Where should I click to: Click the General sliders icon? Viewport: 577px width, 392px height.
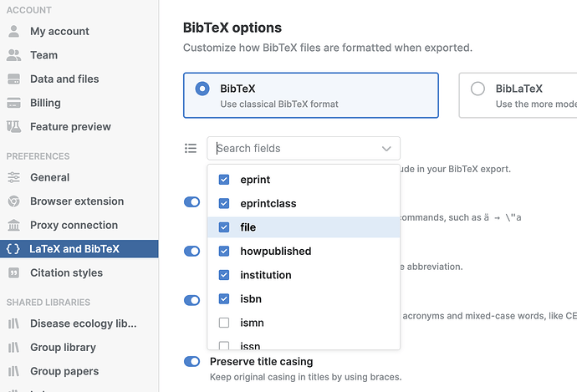point(13,177)
